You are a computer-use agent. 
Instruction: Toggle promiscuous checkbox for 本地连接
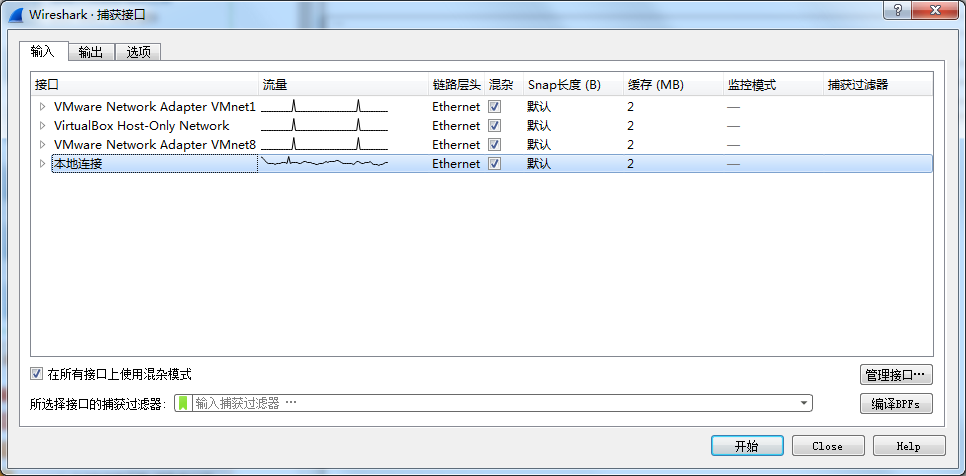coord(494,164)
